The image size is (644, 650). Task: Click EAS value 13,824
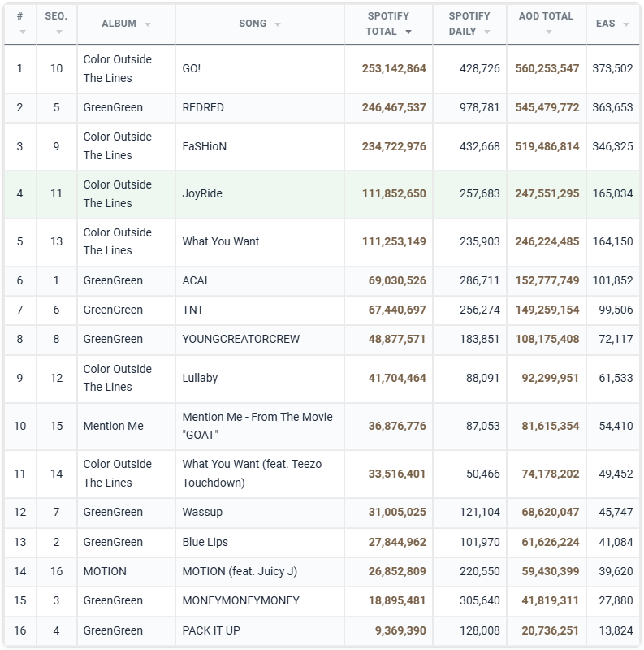(x=616, y=630)
